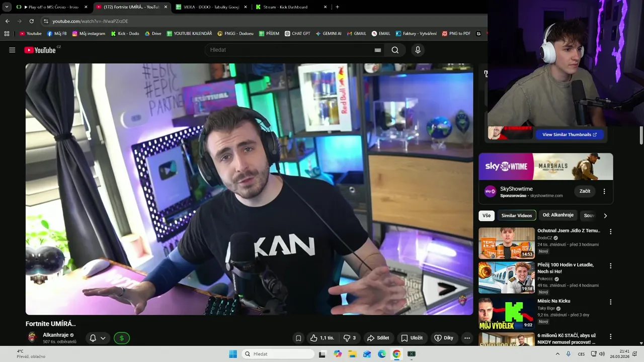Viewport: 644px width, 362px height.
Task: Open the taskbar weather widget 4°C
Action: pos(31,354)
